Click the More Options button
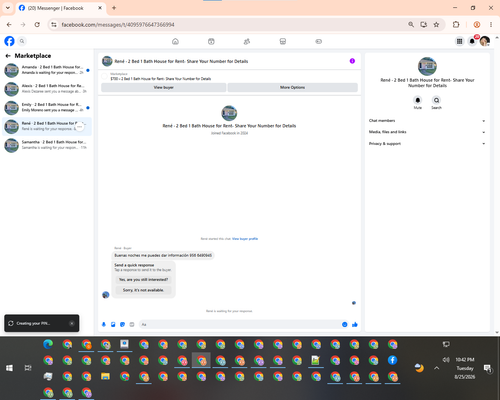Image resolution: width=500 pixels, height=400 pixels. (293, 87)
